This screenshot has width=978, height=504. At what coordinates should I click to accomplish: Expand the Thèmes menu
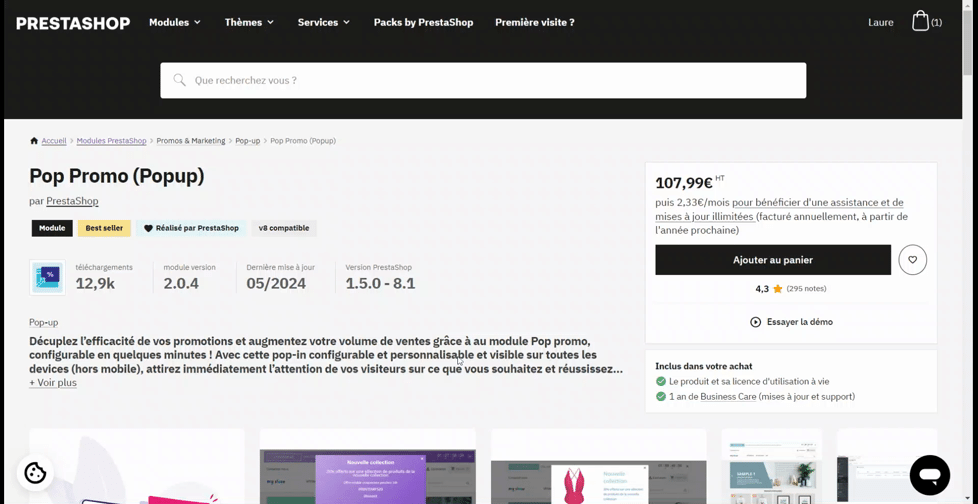249,22
